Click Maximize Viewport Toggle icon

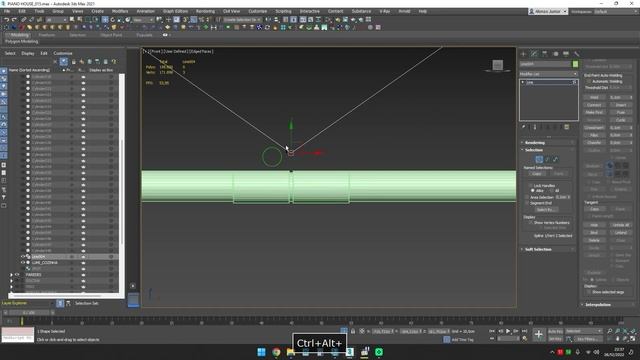(633, 338)
